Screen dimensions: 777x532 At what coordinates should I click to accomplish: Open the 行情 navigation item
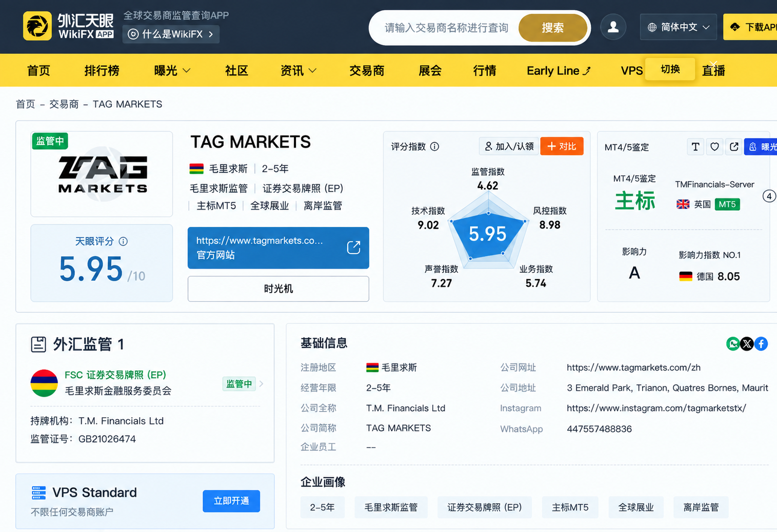pyautogui.click(x=485, y=71)
